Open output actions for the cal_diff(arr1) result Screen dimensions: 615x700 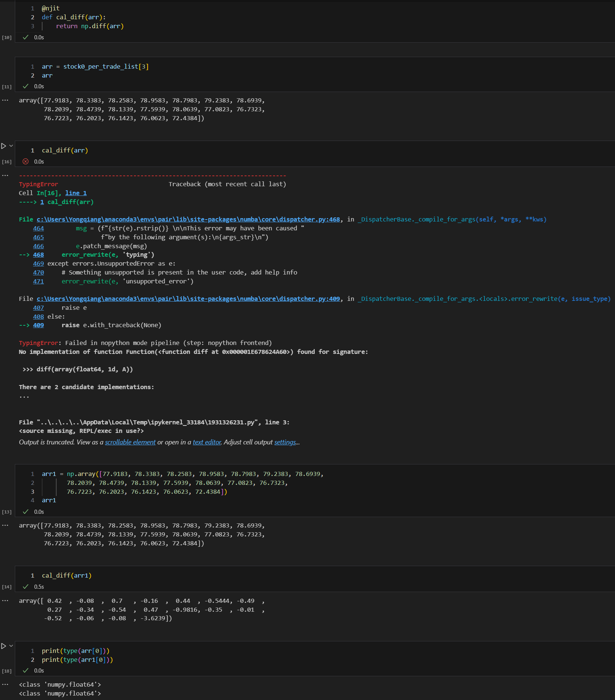5,601
